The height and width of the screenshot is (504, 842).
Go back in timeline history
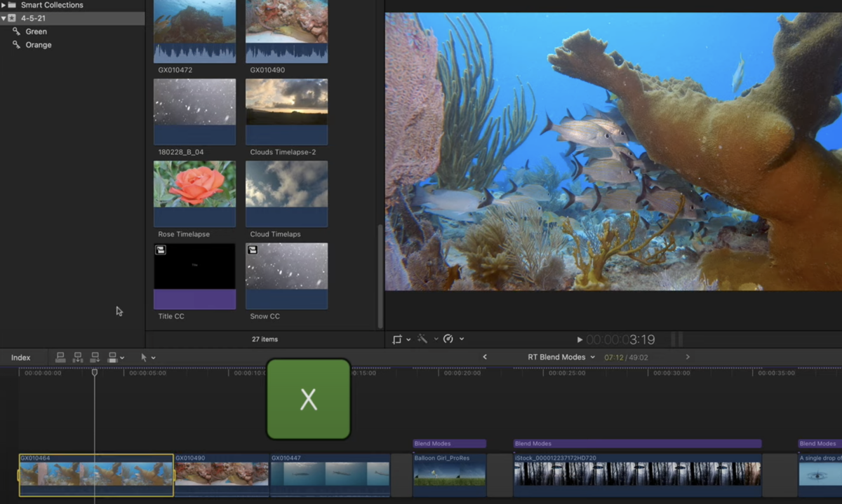tap(484, 357)
